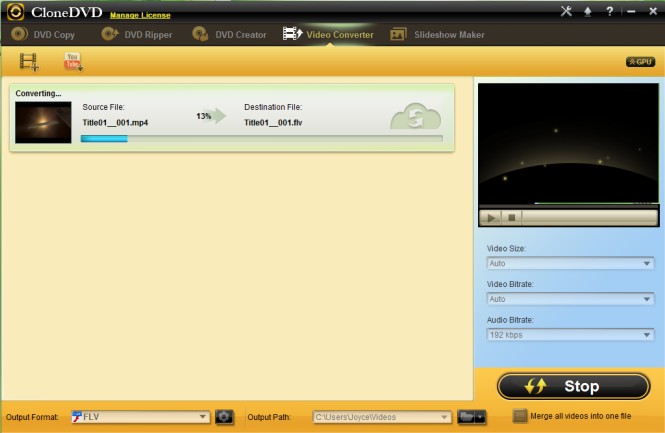Enable Merge all videos into one file
The width and height of the screenshot is (665, 433).
click(520, 416)
